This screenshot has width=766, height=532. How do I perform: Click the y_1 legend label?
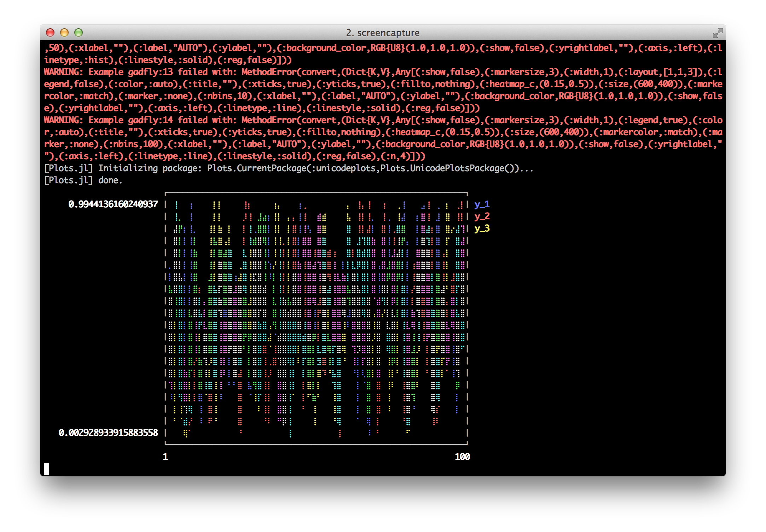tap(482, 204)
